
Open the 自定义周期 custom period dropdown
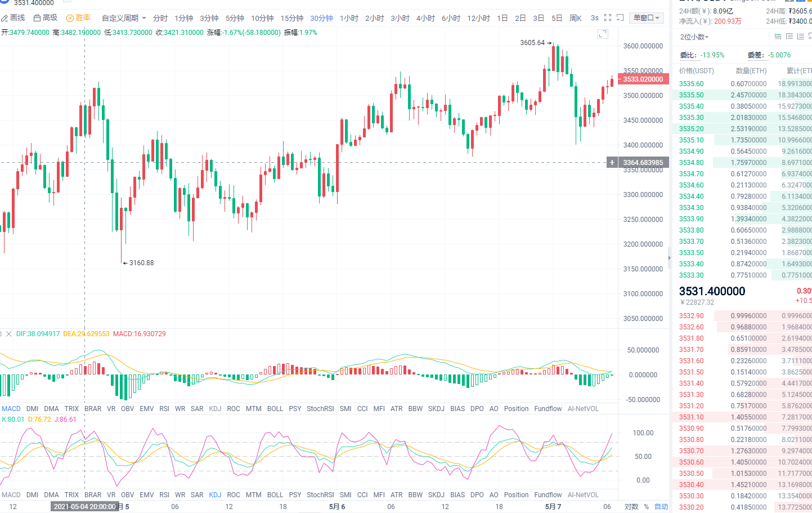tap(124, 18)
